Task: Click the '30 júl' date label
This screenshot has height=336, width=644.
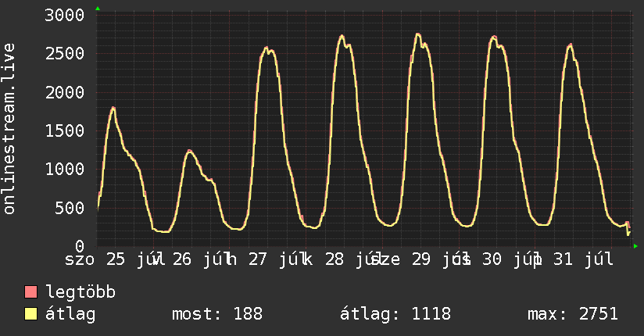Action: pyautogui.click(x=512, y=259)
